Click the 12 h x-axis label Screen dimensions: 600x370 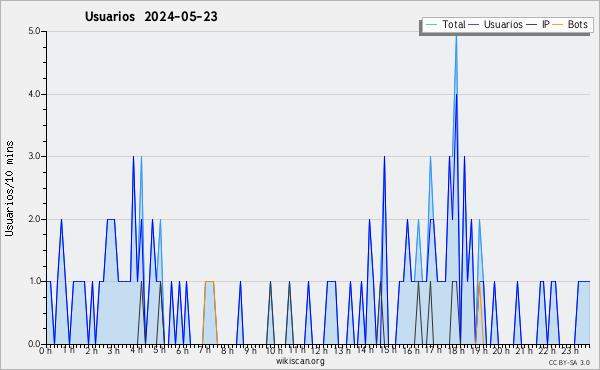point(319,350)
